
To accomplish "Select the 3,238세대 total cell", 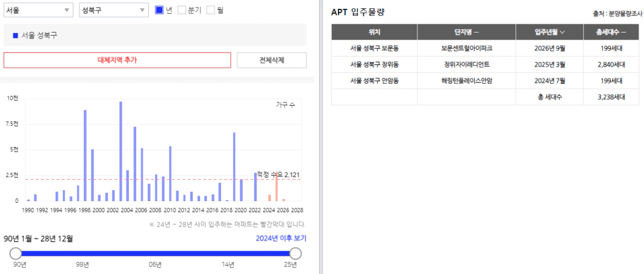I will (611, 97).
